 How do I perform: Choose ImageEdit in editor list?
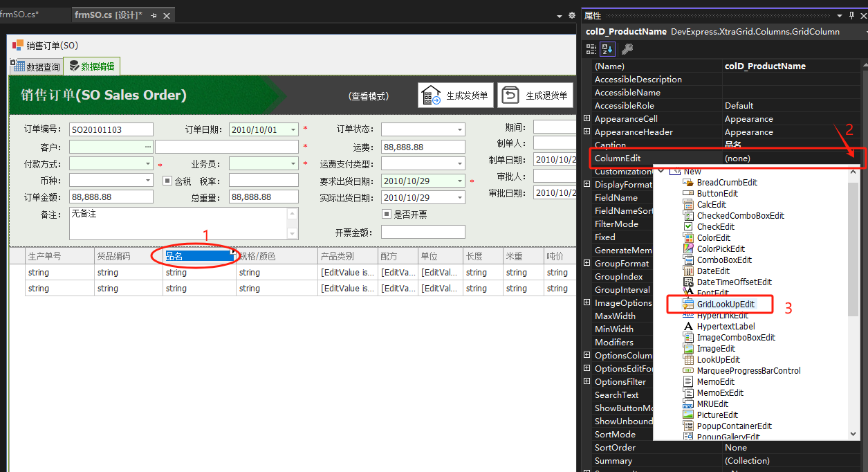pos(716,348)
